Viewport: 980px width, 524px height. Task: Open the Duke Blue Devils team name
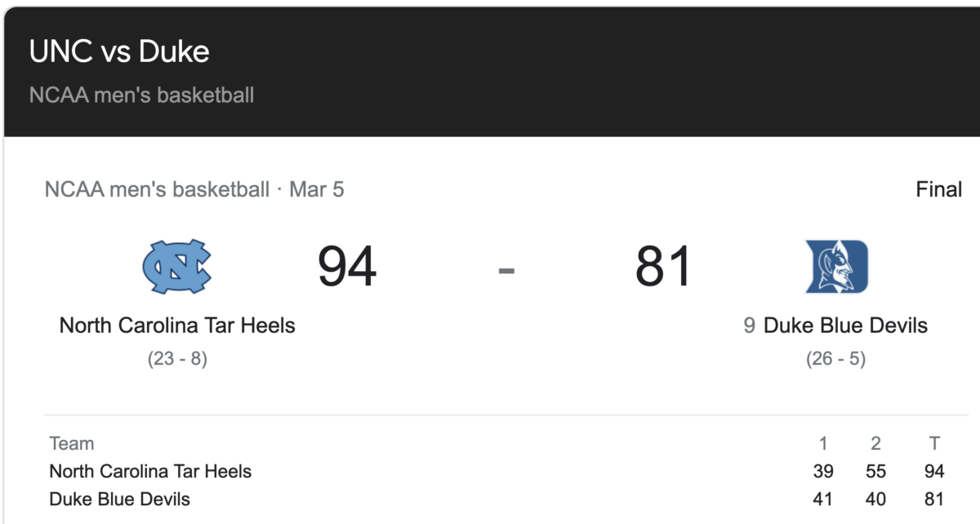coord(845,326)
